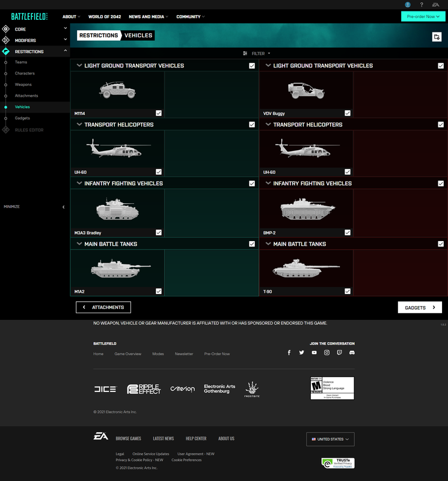Click the ESRB Mature rating badge
The image size is (448, 481).
tap(333, 388)
